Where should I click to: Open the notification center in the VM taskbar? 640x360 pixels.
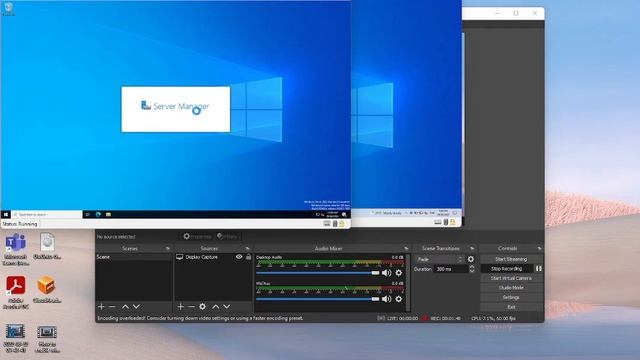(344, 214)
